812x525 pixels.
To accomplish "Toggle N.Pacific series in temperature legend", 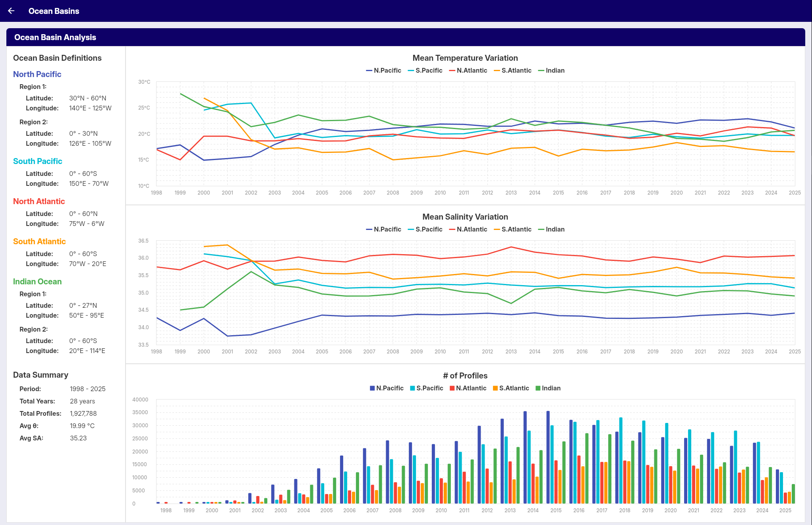I will [x=383, y=70].
